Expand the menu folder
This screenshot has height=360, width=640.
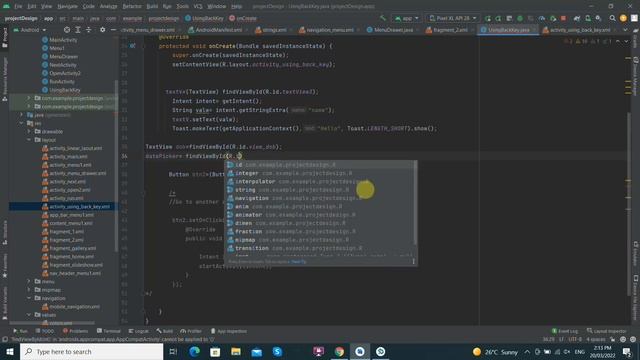tap(29, 282)
